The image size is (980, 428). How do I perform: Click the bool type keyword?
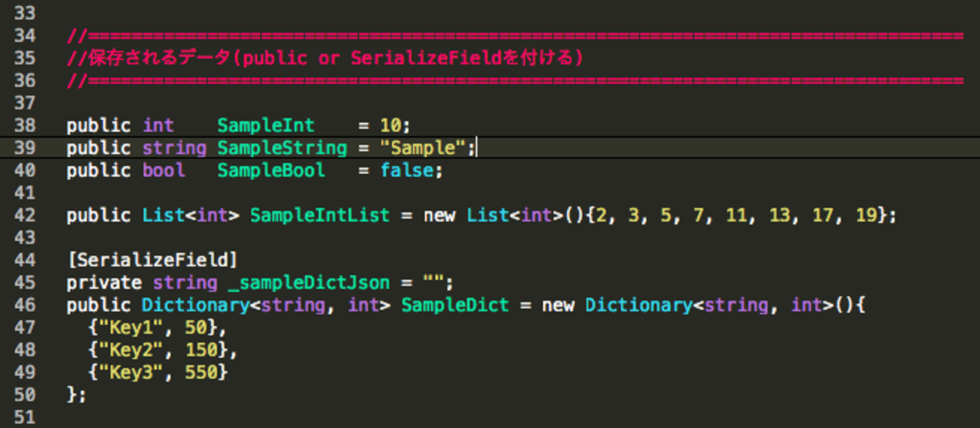[164, 170]
